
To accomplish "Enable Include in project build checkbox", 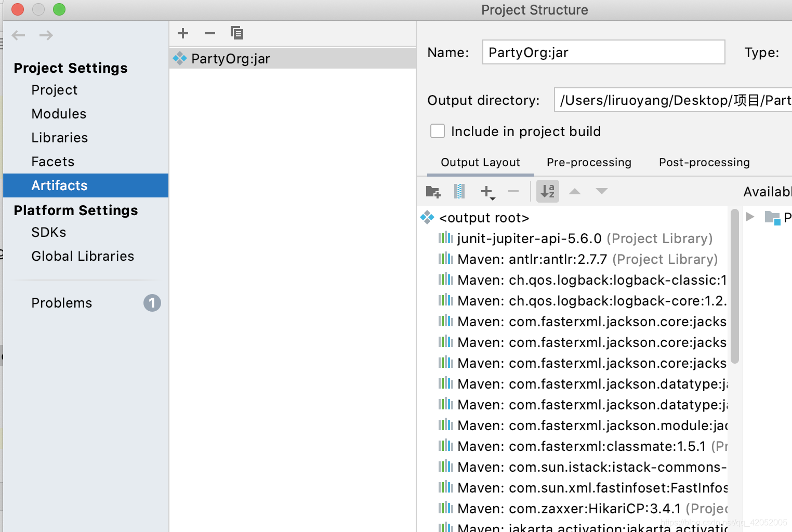I will pos(438,131).
